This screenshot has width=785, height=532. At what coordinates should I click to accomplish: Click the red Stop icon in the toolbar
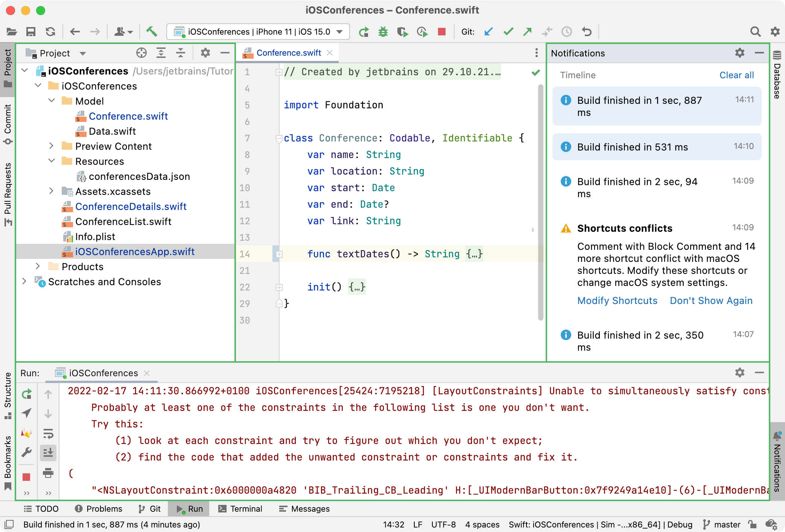[442, 32]
